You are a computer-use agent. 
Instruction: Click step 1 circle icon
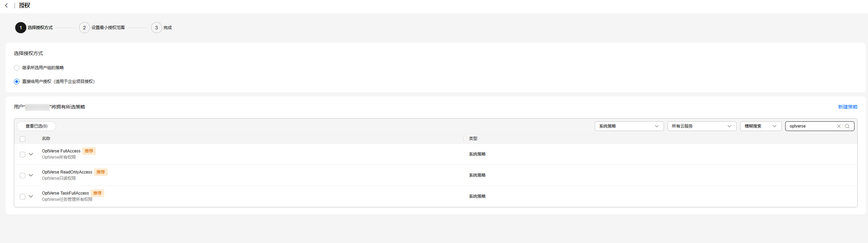pyautogui.click(x=21, y=28)
